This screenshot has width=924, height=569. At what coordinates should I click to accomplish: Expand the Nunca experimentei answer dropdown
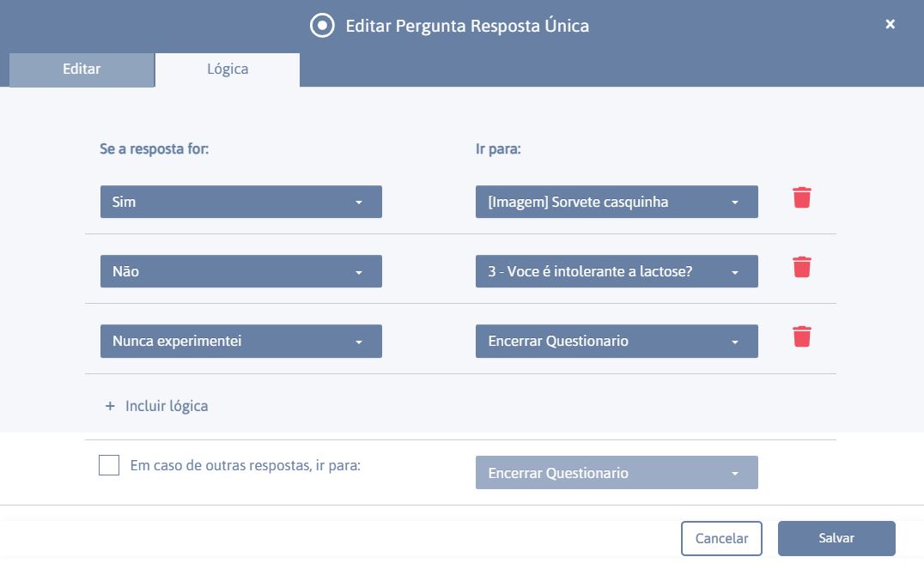point(241,341)
